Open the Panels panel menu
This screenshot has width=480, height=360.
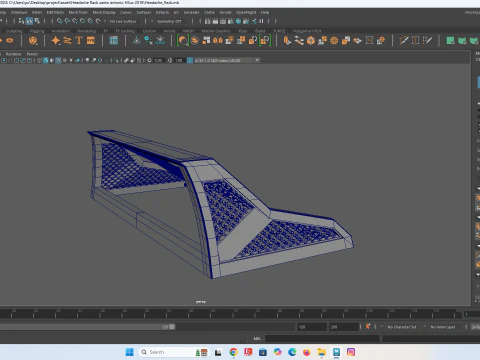(x=32, y=54)
